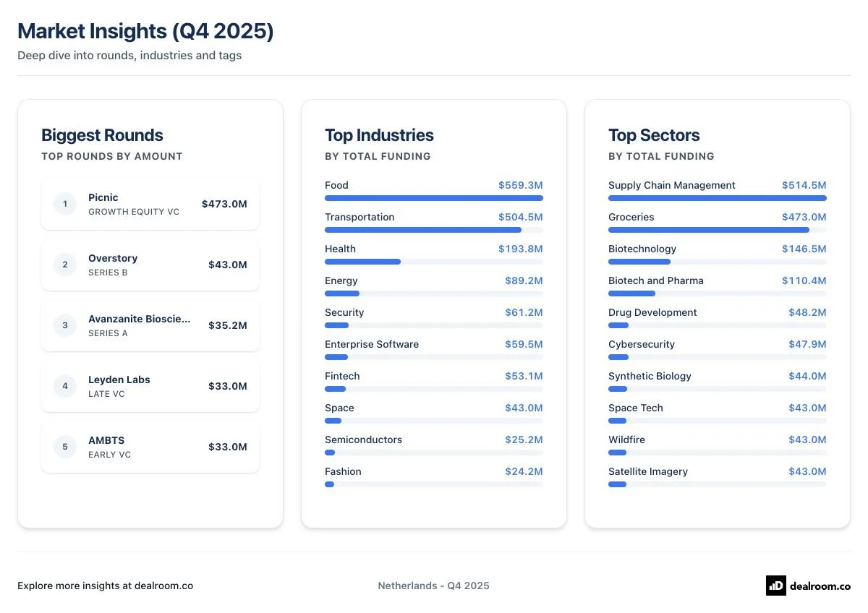This screenshot has width=868, height=613.
Task: Open the Picnic funding round entry
Action: point(150,204)
